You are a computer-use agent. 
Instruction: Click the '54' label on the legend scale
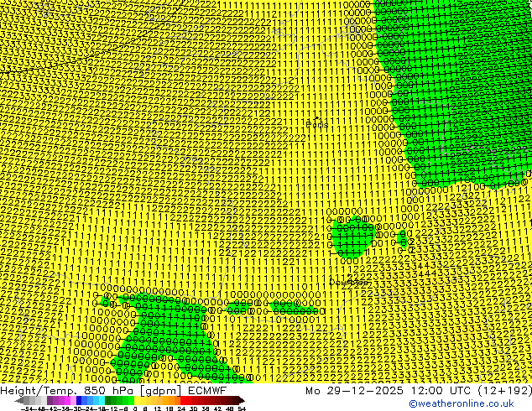(242, 408)
